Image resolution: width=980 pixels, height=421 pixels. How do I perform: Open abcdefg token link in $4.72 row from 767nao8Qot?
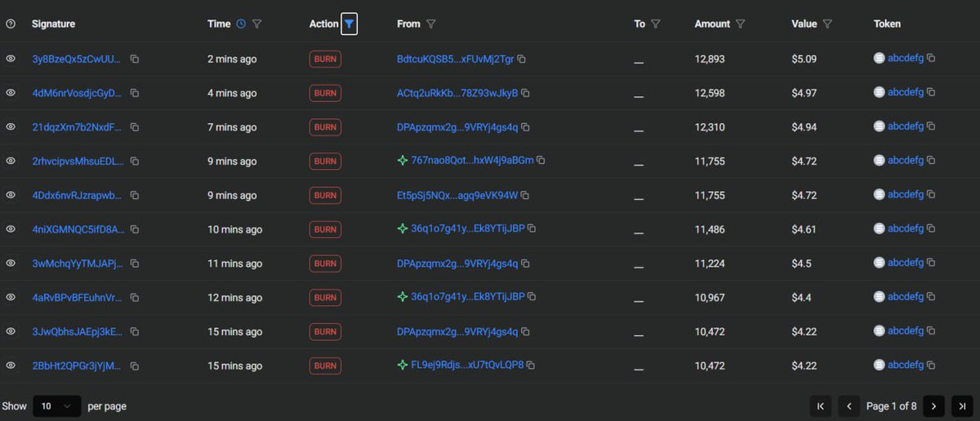pos(906,161)
